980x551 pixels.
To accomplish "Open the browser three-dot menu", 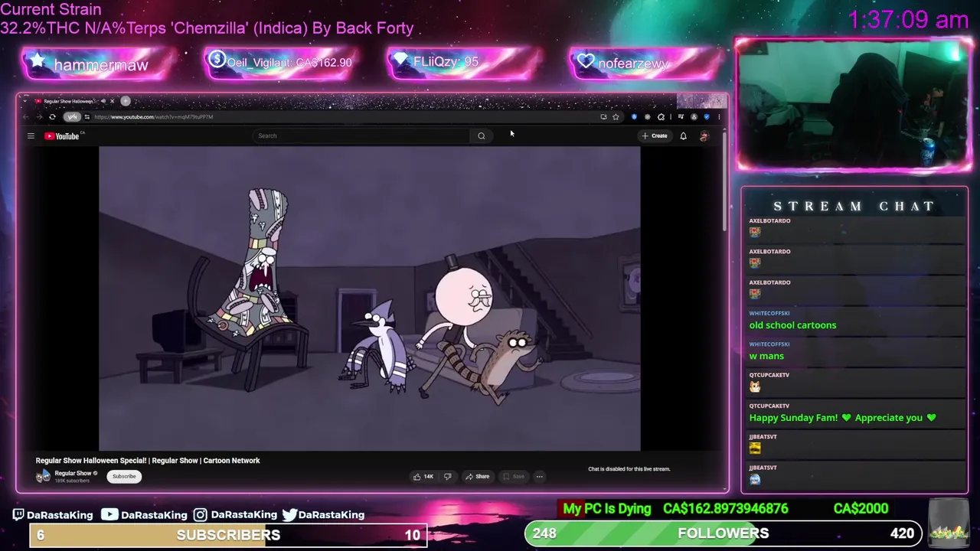I will pyautogui.click(x=719, y=117).
